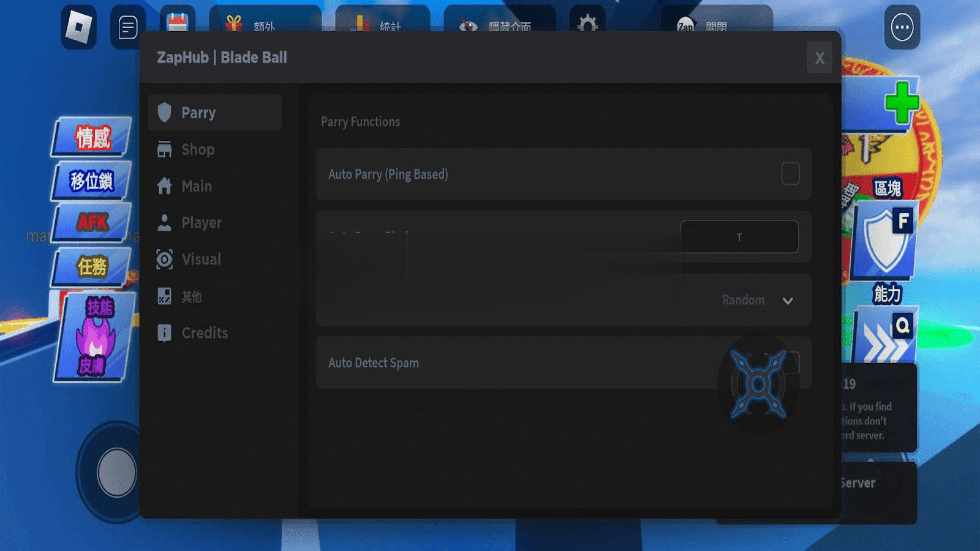Click the three-dots more options icon
This screenshot has height=551, width=980.
pos(902,28)
